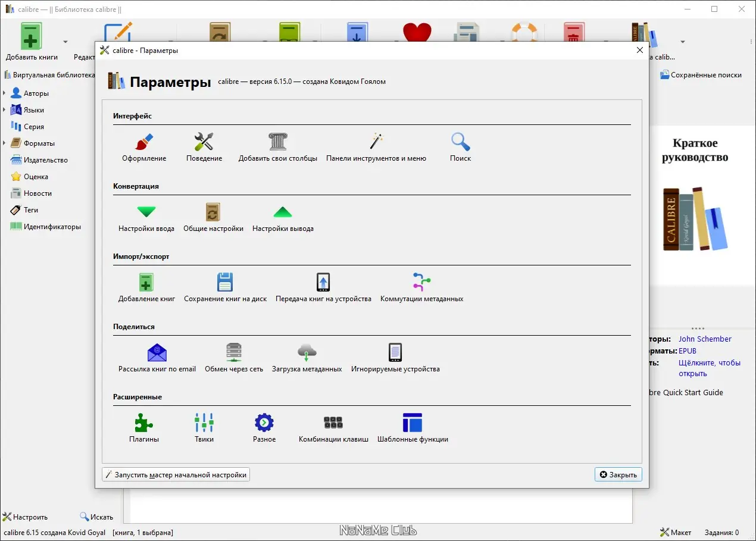
Task: Click Настроить button at bottom left
Action: 25,517
